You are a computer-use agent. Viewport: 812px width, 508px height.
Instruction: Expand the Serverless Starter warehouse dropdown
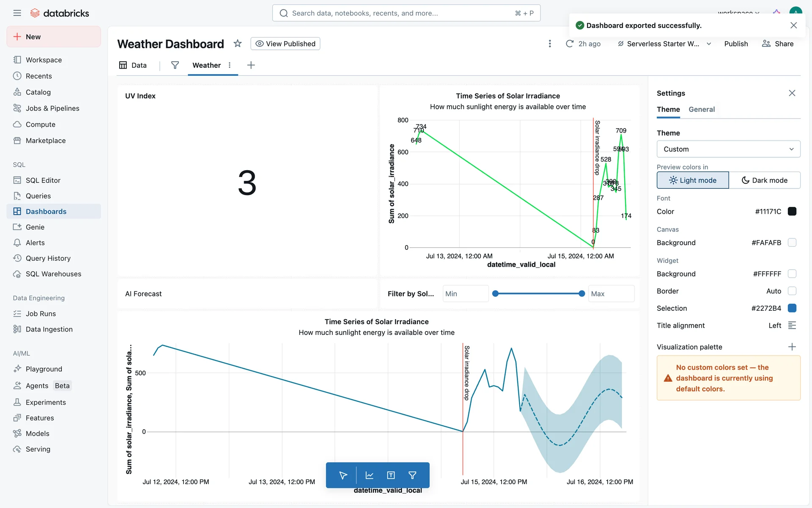click(709, 44)
